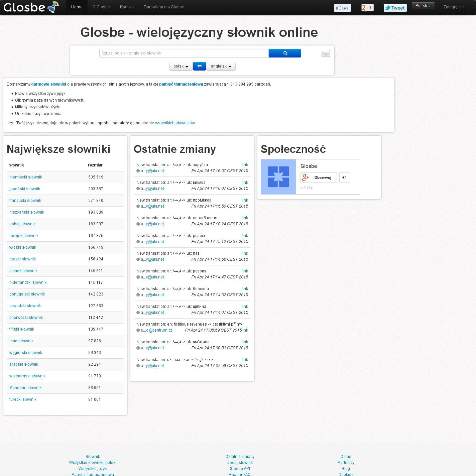The image size is (476, 476).
Task: Expand the polski source language dropdown
Action: [181, 66]
